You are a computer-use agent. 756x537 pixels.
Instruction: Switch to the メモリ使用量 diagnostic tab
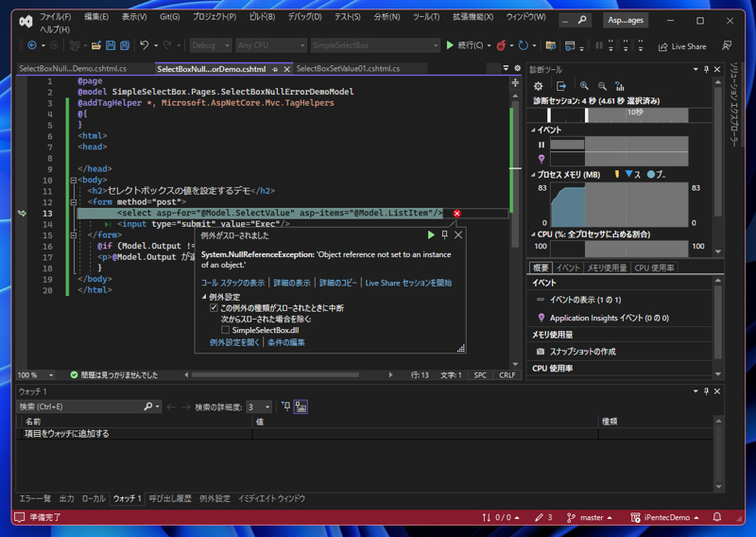pyautogui.click(x=607, y=268)
